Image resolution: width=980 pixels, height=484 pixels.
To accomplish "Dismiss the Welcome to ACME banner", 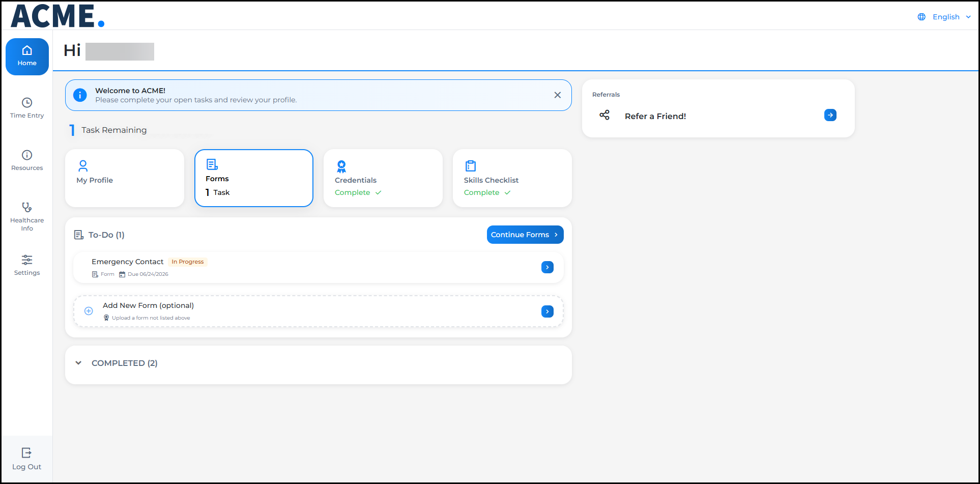I will pos(558,95).
